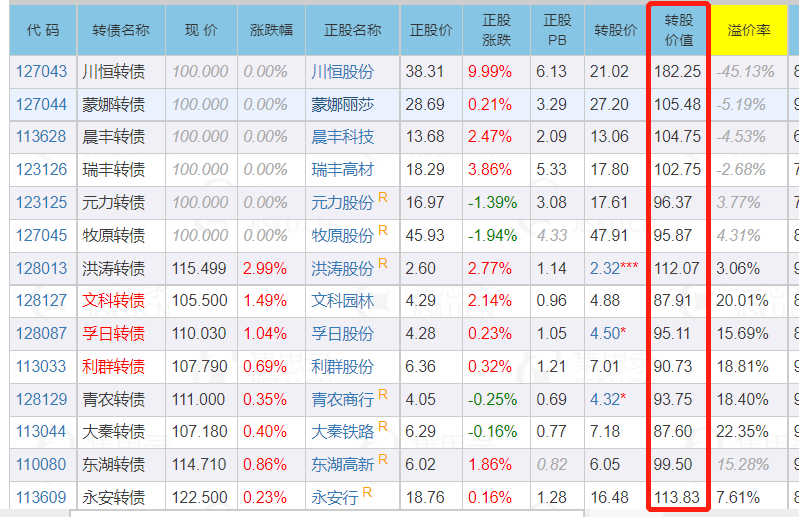Click the R marker beside 元力股份

click(383, 198)
